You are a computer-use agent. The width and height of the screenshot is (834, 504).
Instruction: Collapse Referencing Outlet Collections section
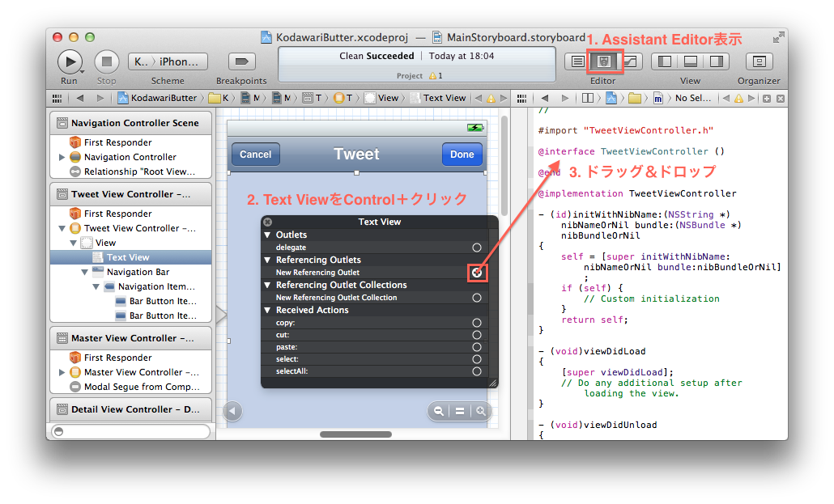pyautogui.click(x=267, y=285)
